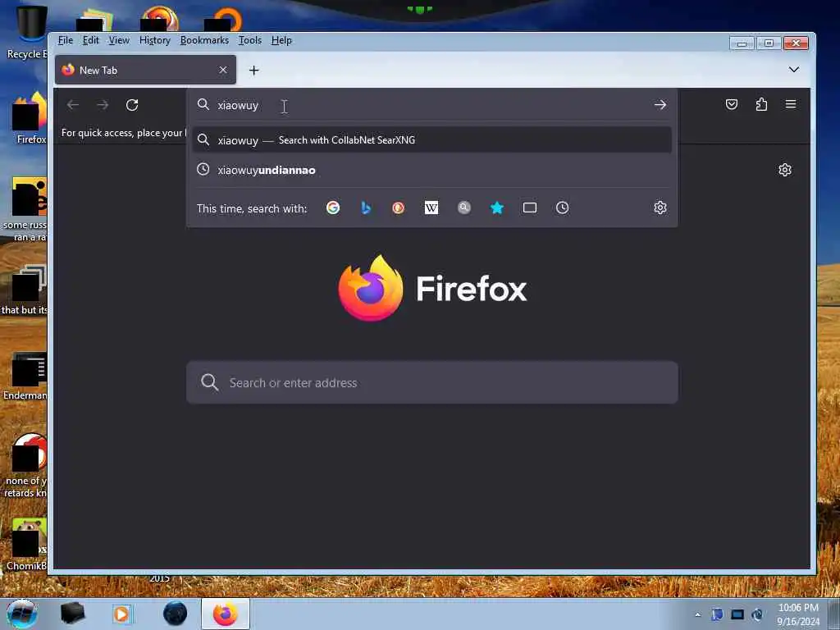Open the Help menu
Image resolution: width=840 pixels, height=630 pixels.
click(x=281, y=40)
